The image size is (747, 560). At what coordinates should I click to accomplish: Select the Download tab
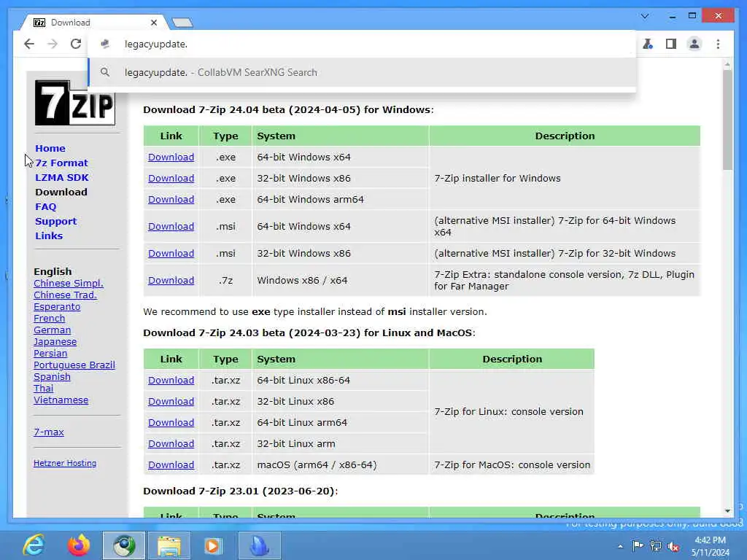pyautogui.click(x=96, y=23)
